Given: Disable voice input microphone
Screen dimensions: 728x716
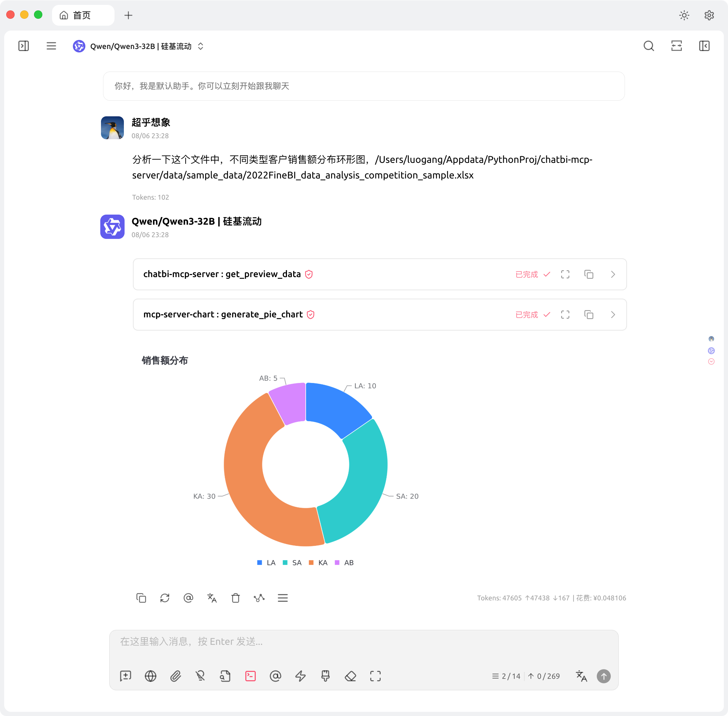Looking at the screenshot, I should (x=200, y=676).
